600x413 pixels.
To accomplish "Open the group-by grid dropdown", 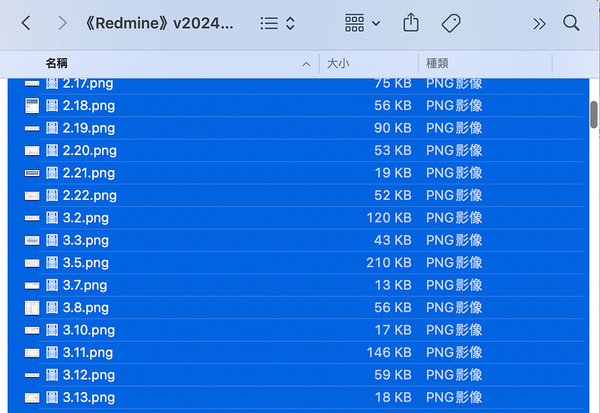I will (362, 23).
